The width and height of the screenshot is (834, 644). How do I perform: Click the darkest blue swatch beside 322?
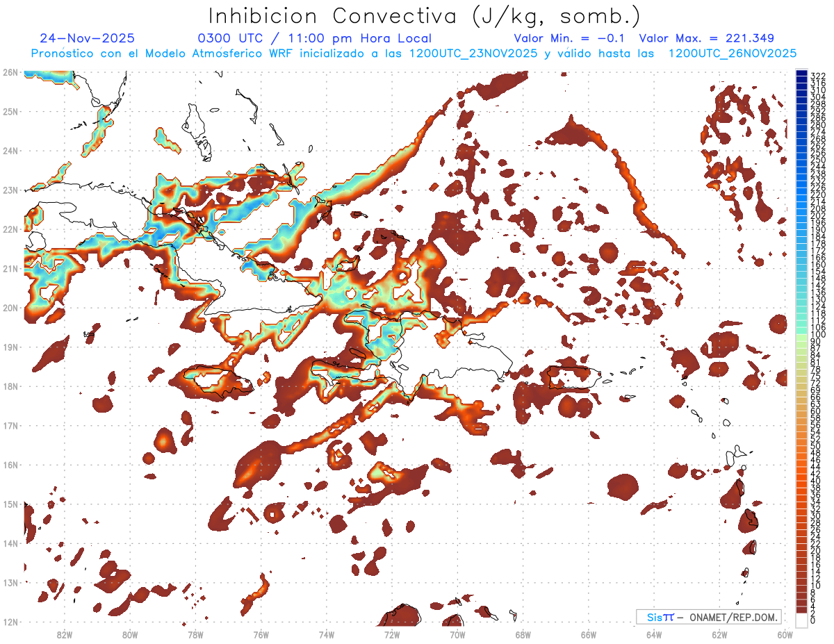coord(801,73)
